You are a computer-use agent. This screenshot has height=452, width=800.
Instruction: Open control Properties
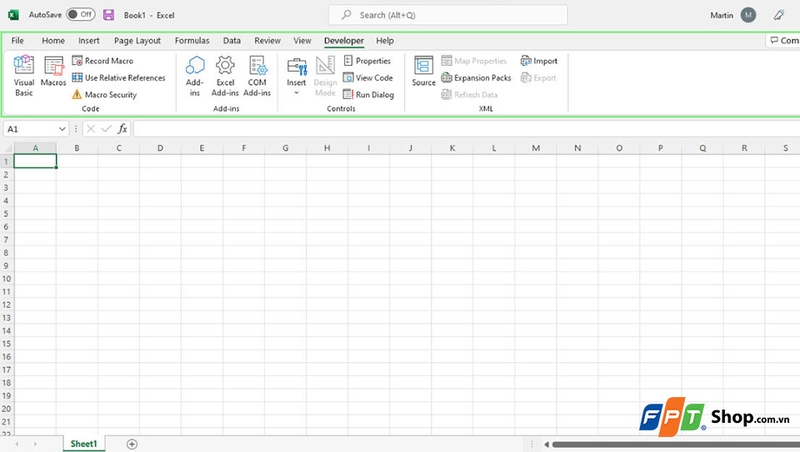tap(367, 61)
